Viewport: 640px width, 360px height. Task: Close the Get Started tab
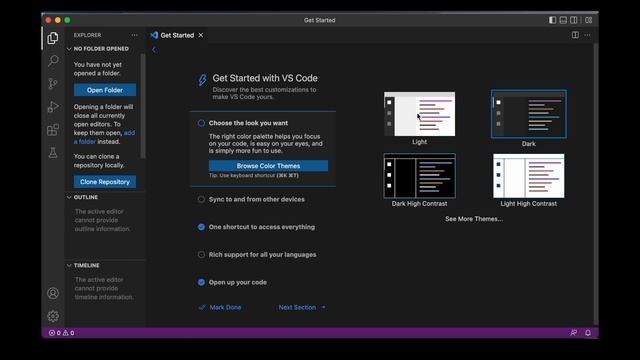point(201,35)
